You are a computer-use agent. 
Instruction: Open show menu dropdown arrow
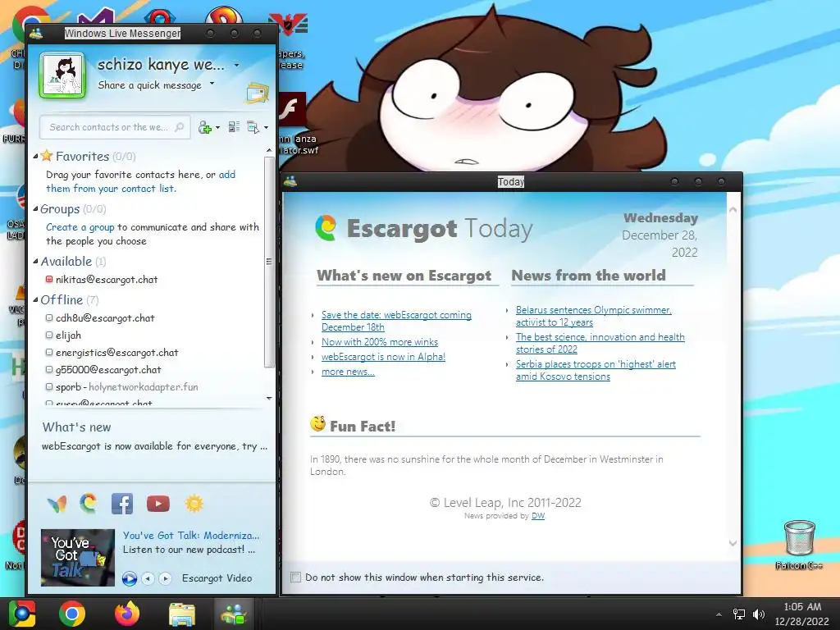(267, 127)
